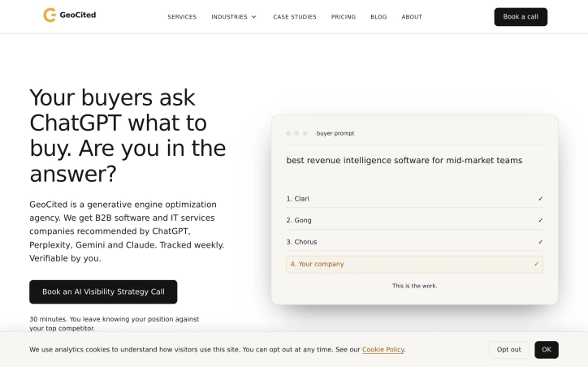Screen dimensions: 588x367
Task: Open the Cookie Policy link
Action: [x=383, y=349]
